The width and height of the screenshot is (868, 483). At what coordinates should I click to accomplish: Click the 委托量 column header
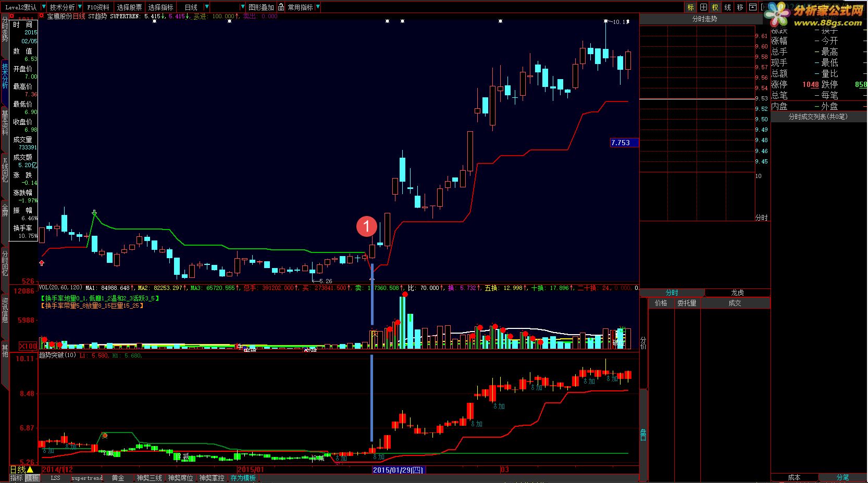tap(687, 303)
